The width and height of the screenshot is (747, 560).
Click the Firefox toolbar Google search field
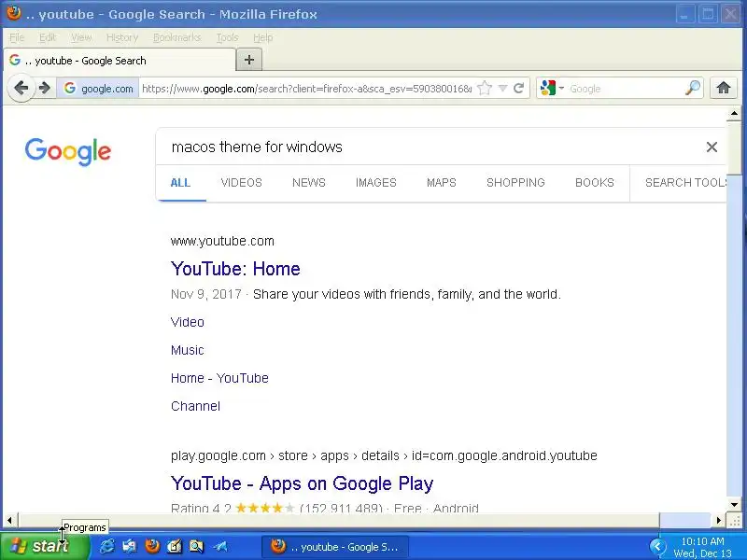click(626, 89)
